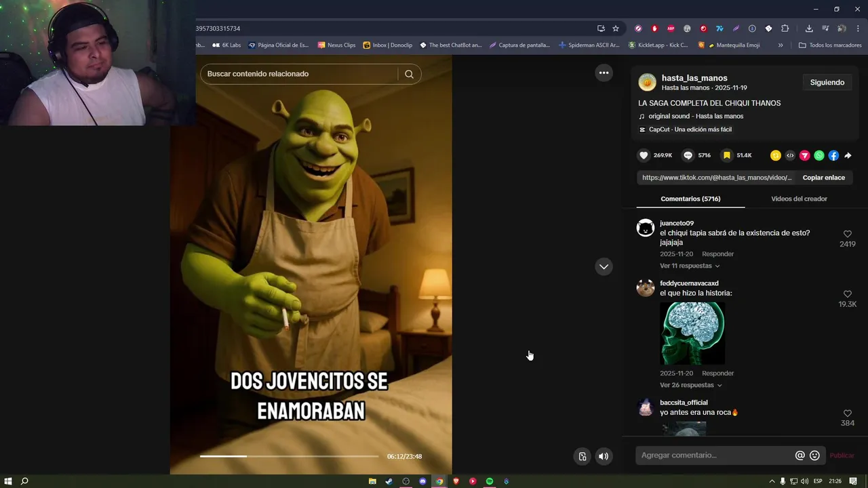
Task: Open the emoji picker in comment box
Action: (814, 455)
